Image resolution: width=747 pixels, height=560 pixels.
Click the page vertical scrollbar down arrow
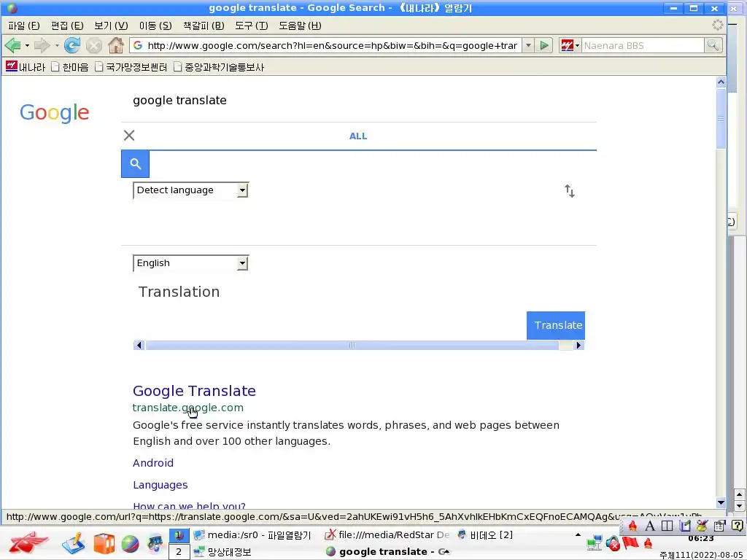721,502
